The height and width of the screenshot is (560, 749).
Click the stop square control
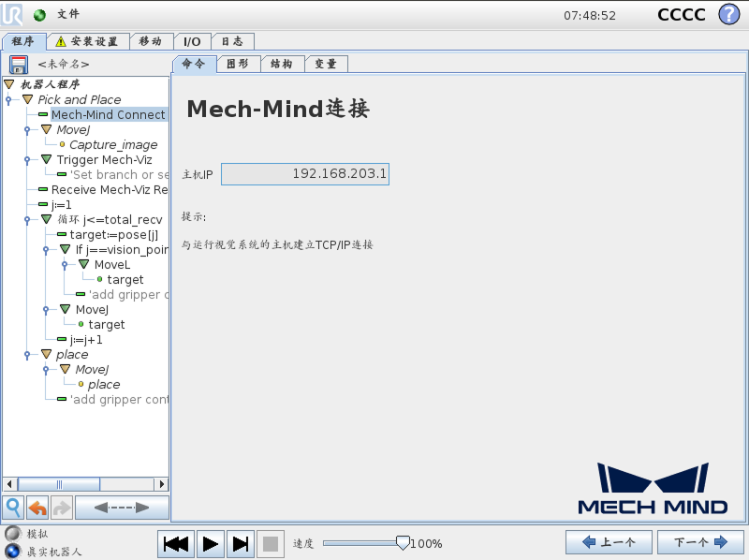point(272,543)
